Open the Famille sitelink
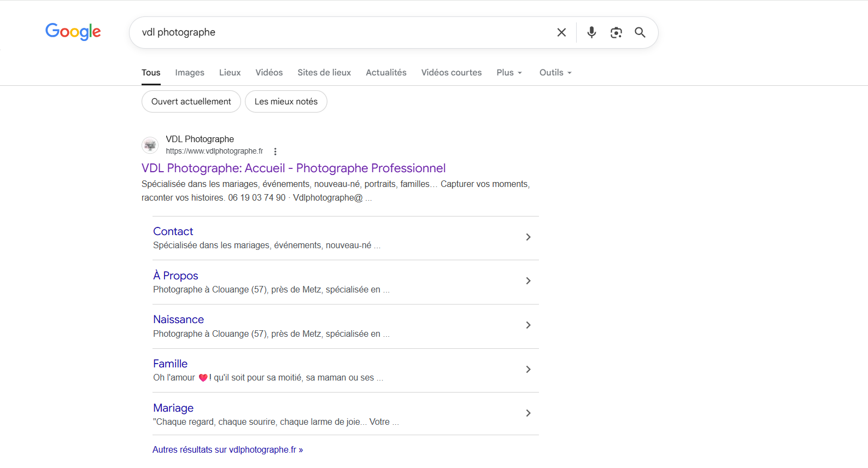Image resolution: width=868 pixels, height=468 pixels. 170,364
